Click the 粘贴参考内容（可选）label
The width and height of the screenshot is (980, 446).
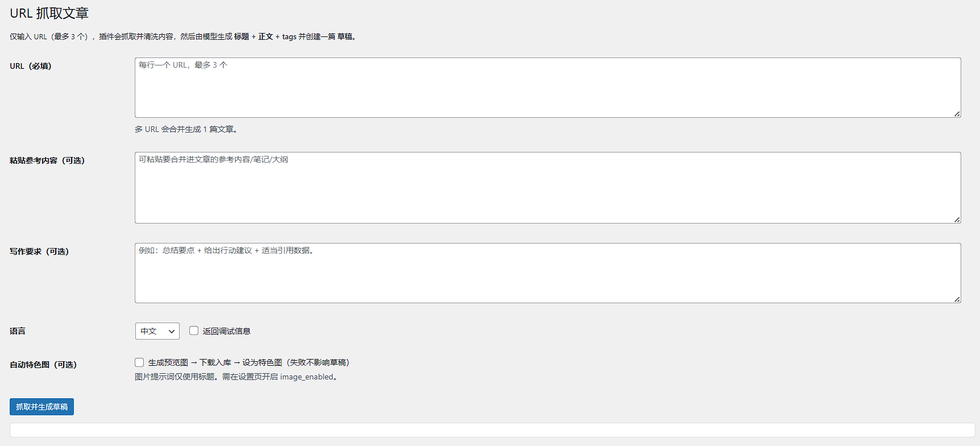(x=47, y=160)
